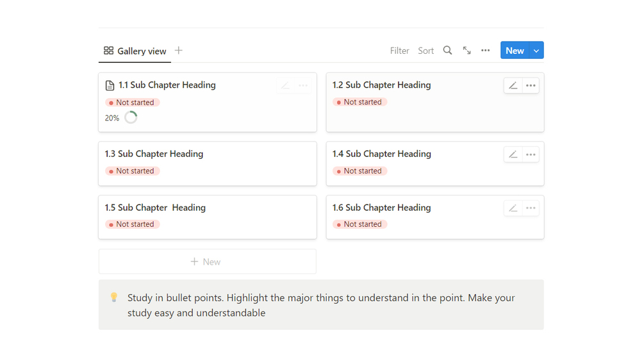Click edit pencil on 1.6 Sub Chapter card
This screenshot has height=362, width=644.
(513, 208)
